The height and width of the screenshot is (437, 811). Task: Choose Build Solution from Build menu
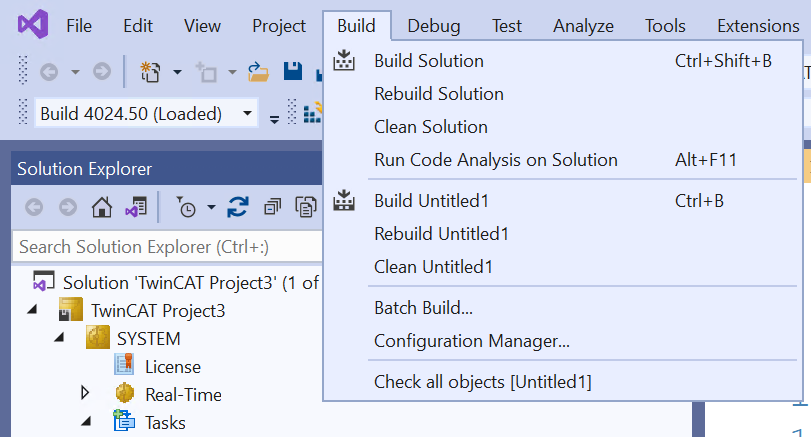[x=563, y=61]
